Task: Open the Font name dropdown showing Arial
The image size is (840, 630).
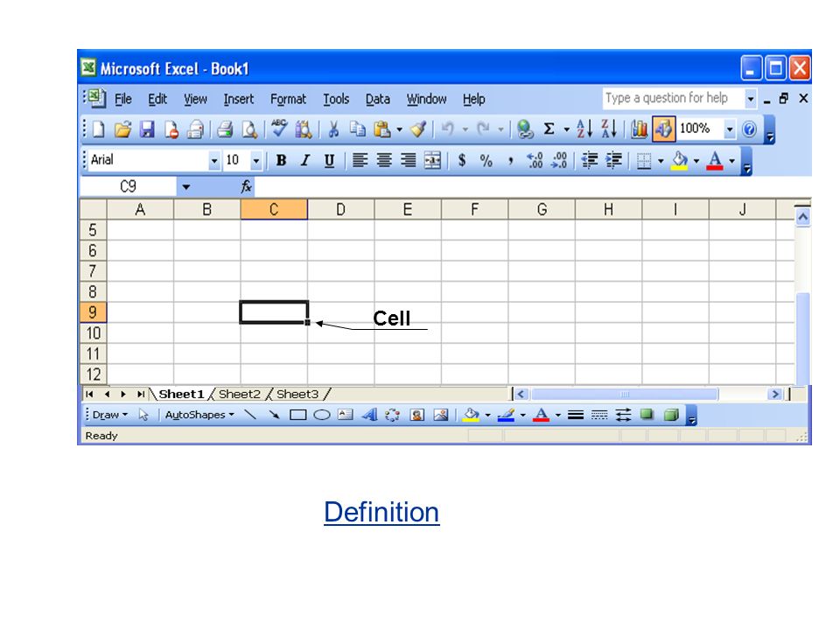Action: (x=213, y=160)
